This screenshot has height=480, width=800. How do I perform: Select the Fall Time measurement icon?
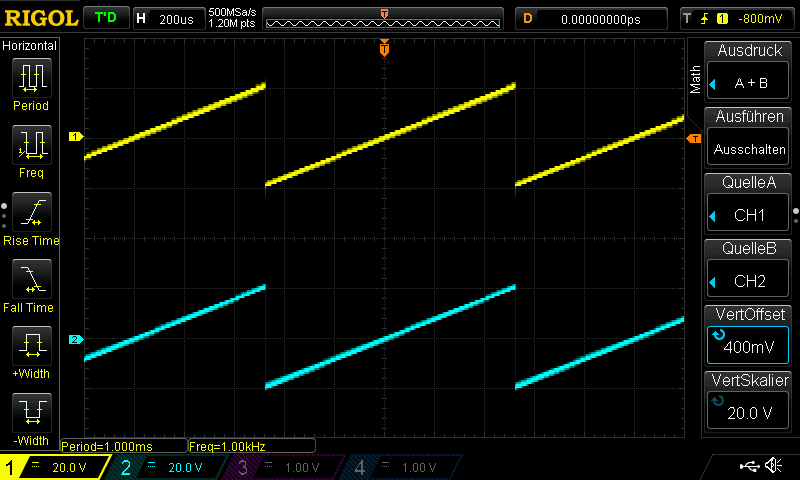pyautogui.click(x=32, y=279)
